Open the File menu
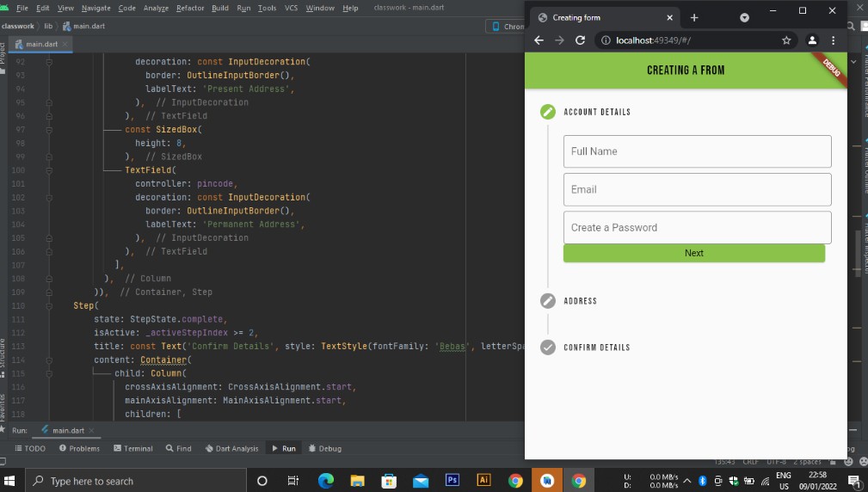868x492 pixels. 22,8
